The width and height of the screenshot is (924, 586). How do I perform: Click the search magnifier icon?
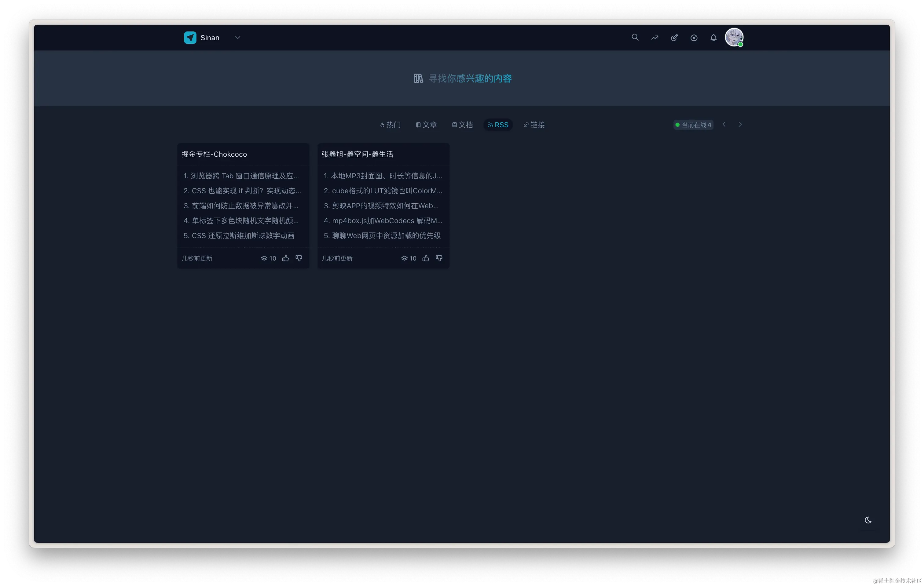pyautogui.click(x=635, y=37)
